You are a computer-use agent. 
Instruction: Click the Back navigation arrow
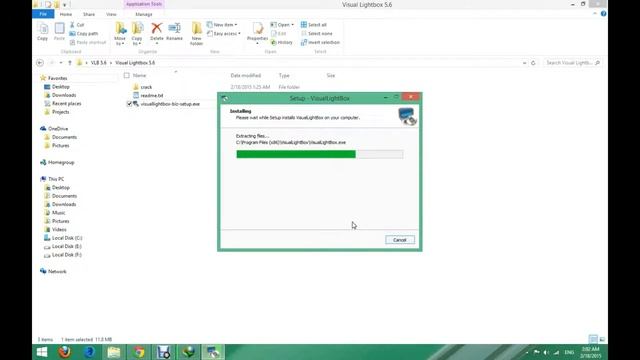(40, 63)
